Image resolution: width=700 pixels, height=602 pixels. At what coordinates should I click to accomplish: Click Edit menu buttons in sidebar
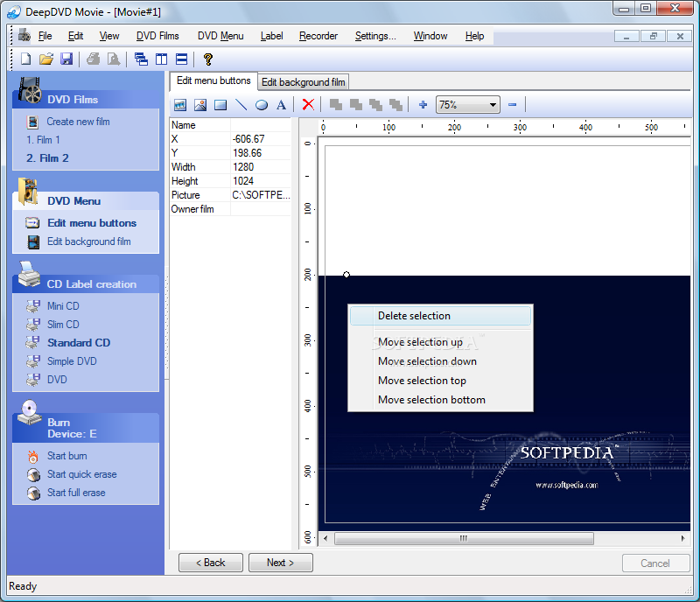point(92,223)
